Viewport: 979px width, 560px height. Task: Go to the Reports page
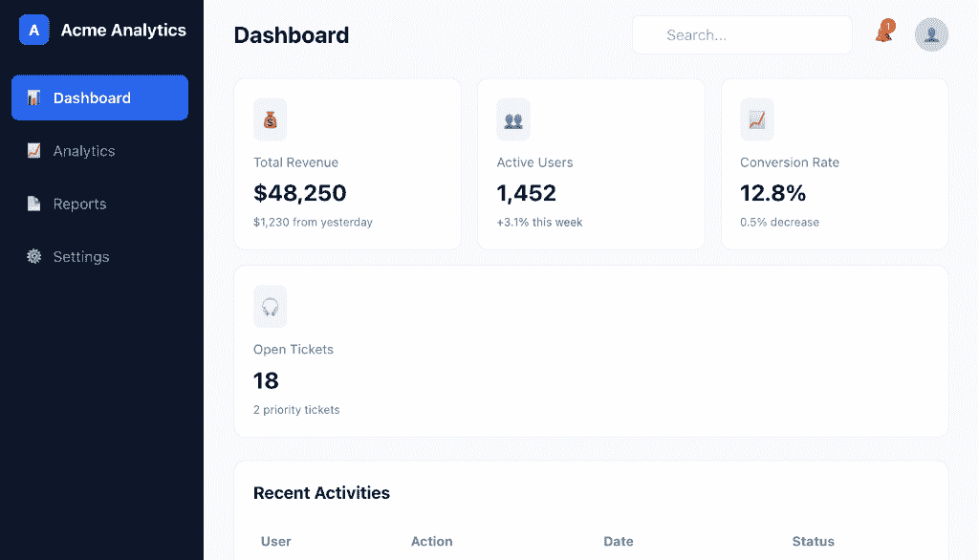coord(99,204)
